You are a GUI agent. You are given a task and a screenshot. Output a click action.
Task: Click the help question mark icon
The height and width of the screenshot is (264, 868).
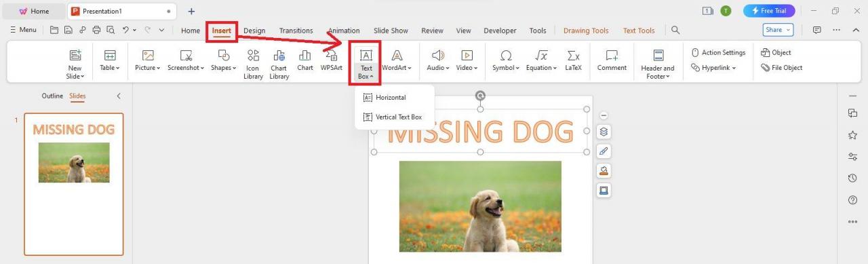[852, 200]
